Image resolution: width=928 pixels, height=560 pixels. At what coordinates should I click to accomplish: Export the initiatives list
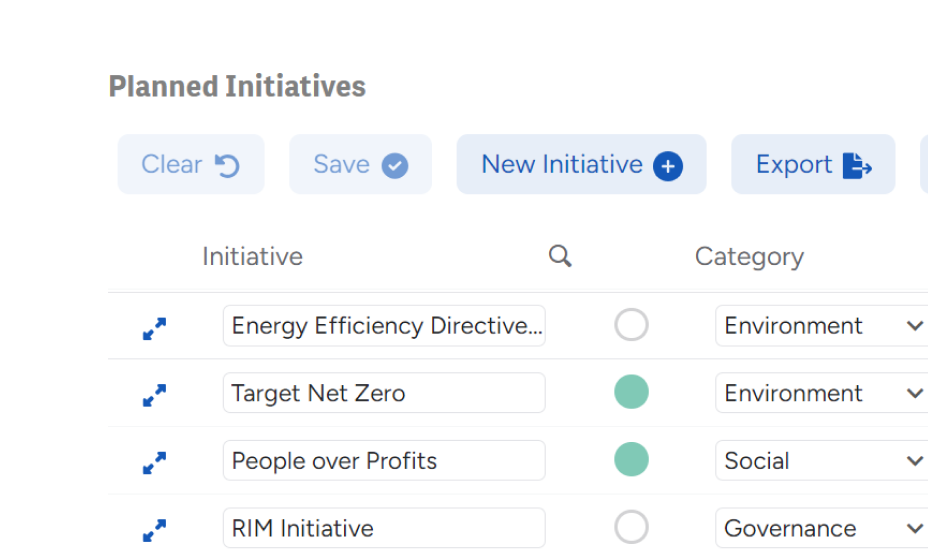pyautogui.click(x=813, y=165)
